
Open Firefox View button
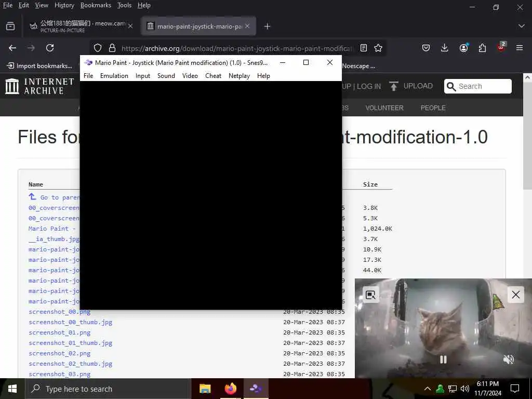click(10, 26)
